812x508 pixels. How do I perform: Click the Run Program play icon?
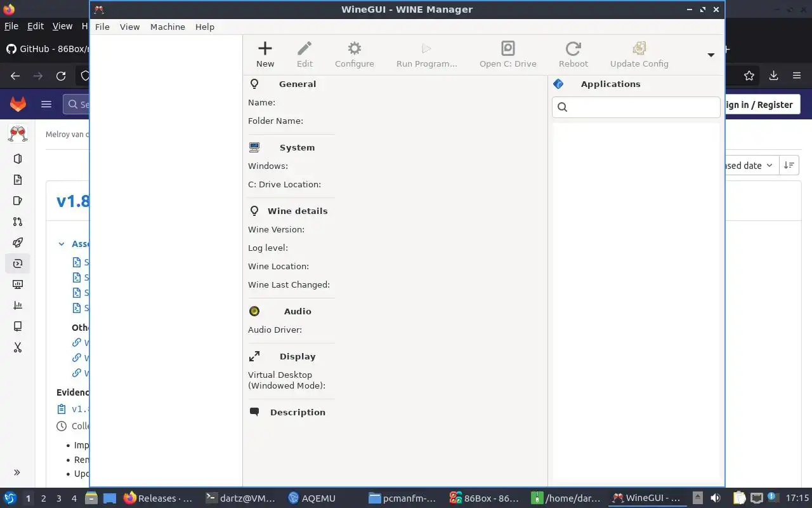pos(426,48)
